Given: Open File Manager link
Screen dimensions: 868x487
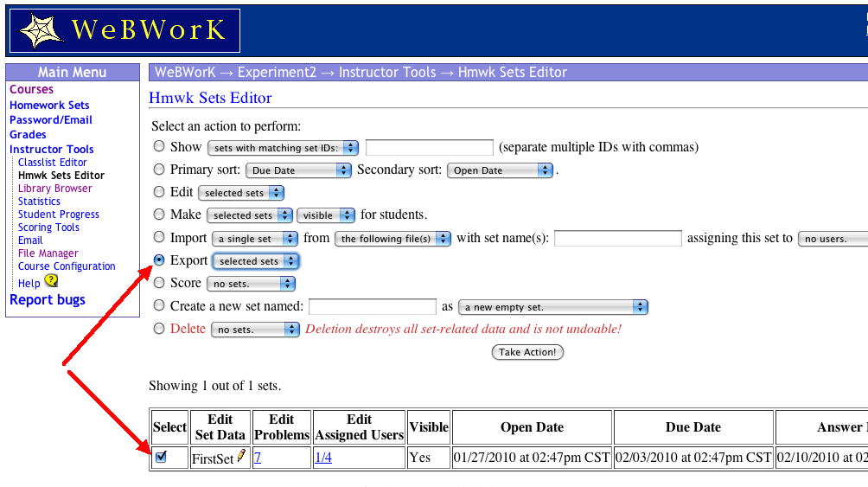Looking at the screenshot, I should tap(48, 253).
